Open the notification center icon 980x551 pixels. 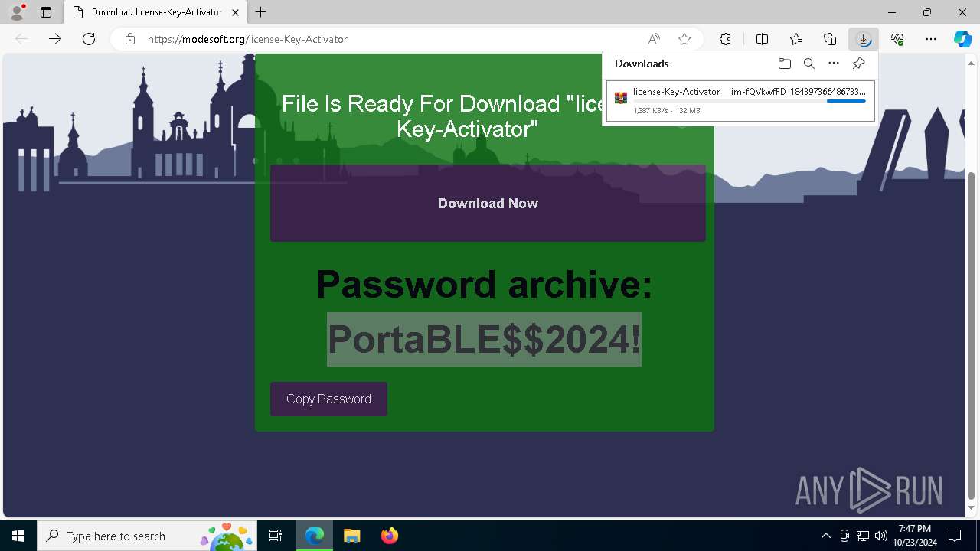(x=955, y=536)
